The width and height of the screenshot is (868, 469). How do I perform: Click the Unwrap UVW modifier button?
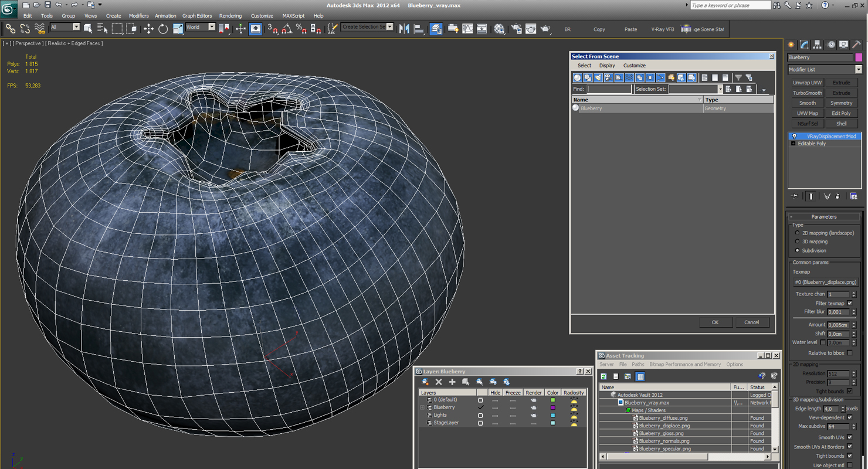(808, 83)
